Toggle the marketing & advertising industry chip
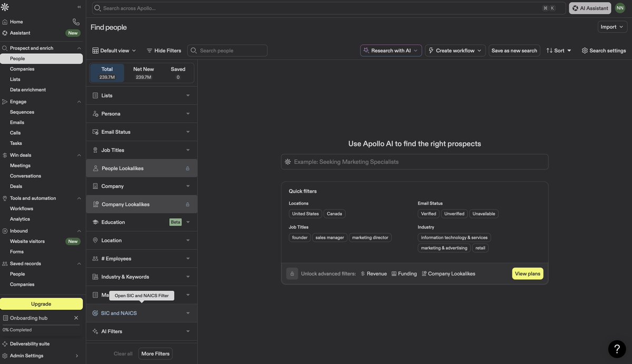This screenshot has height=364, width=632. 444,248
